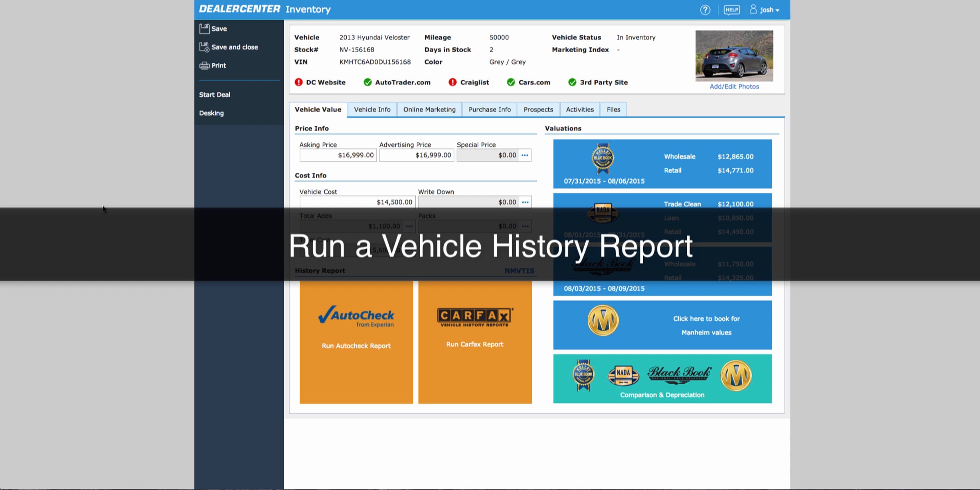Toggle the DC Website status indicator
Screen dimensions: 980x490
click(298, 82)
